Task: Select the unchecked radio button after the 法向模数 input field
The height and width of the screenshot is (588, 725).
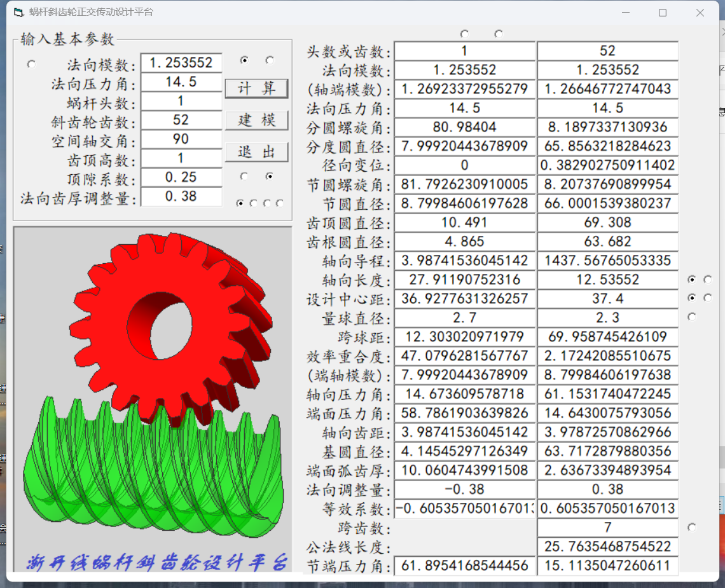Action: pos(270,60)
